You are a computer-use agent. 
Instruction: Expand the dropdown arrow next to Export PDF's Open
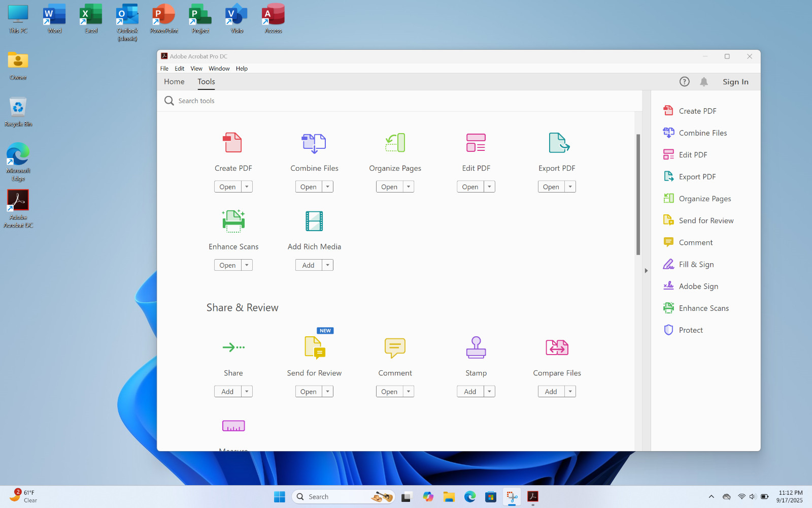[x=570, y=187]
